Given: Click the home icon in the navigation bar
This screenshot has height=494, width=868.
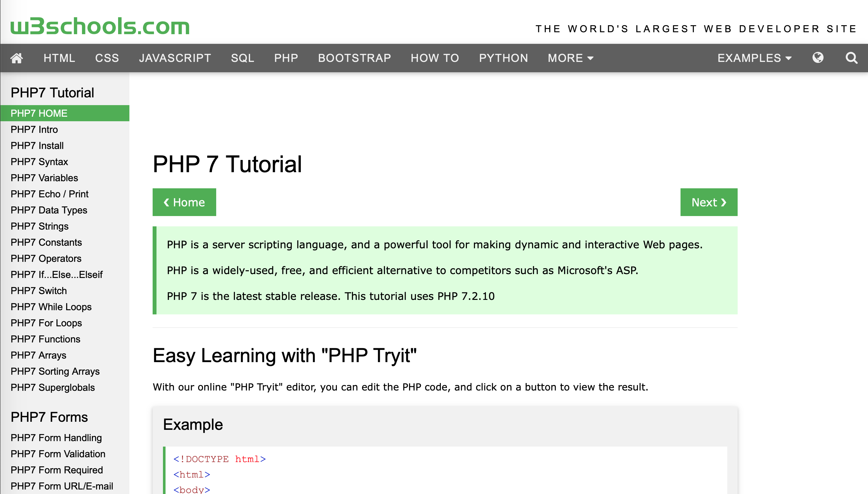Looking at the screenshot, I should (x=16, y=58).
